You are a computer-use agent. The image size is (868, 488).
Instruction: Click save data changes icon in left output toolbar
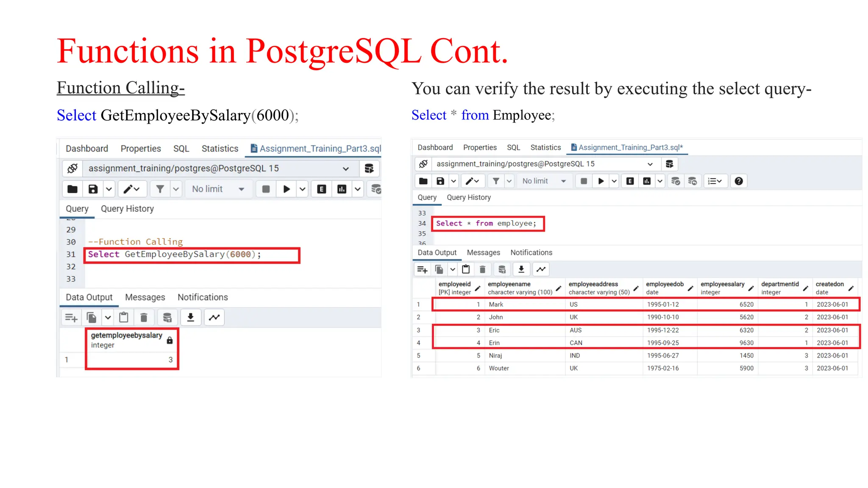167,317
